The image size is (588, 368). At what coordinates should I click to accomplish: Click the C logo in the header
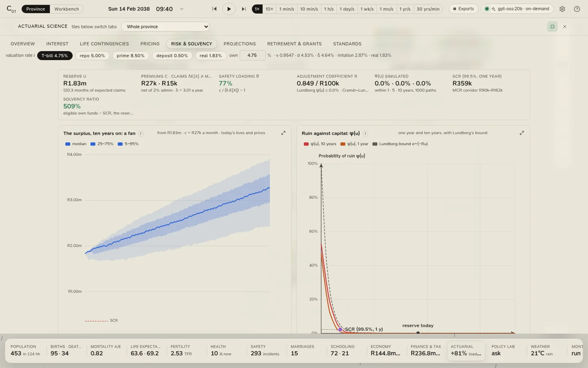tap(11, 9)
